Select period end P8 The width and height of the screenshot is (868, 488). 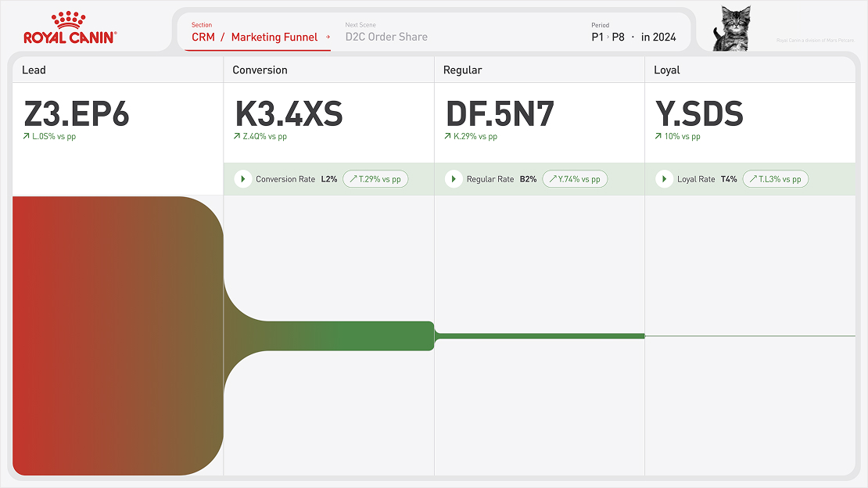[619, 37]
